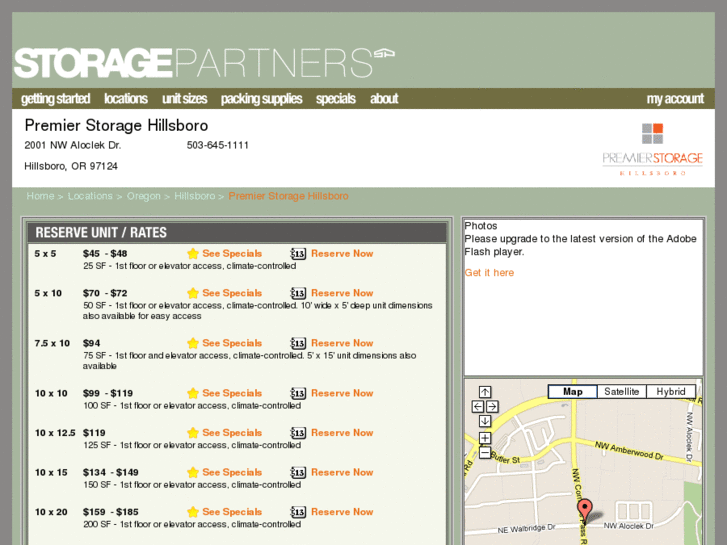The width and height of the screenshot is (727, 545).
Task: Click Premier Storage Hillsboro in the breadcrumb
Action: pyautogui.click(x=288, y=196)
